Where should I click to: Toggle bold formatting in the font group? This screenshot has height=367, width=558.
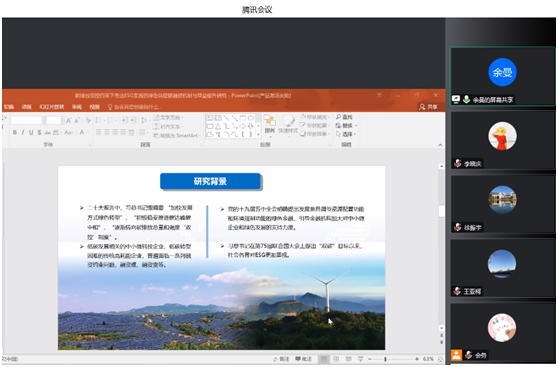tap(15, 132)
